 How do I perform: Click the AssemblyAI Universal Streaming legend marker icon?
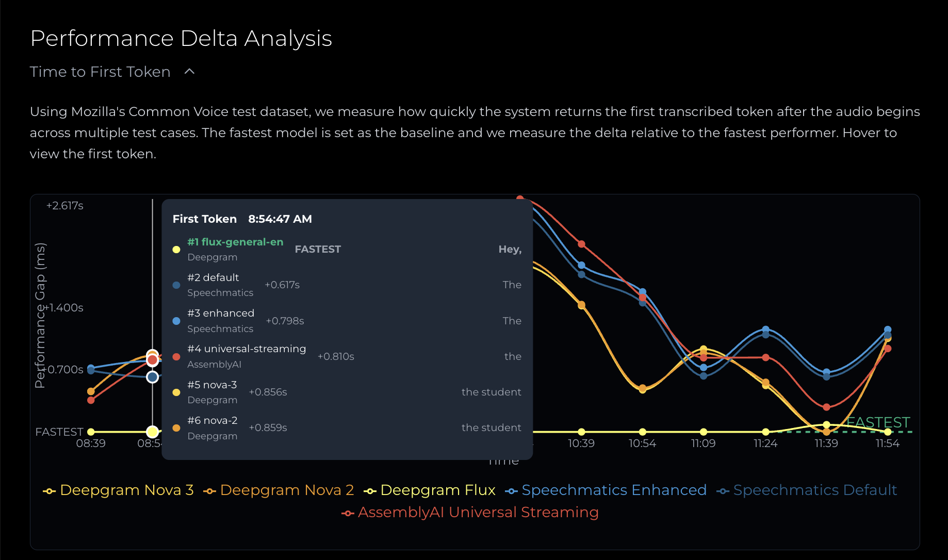coord(348,513)
